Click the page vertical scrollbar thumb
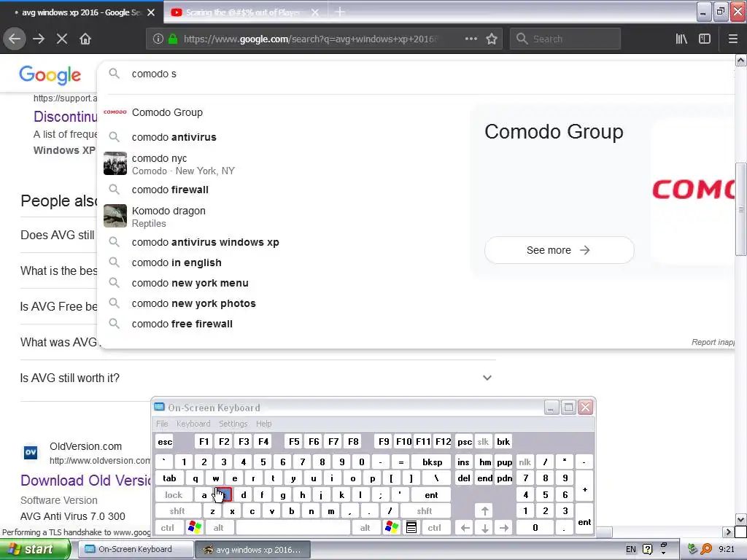This screenshot has width=747, height=560. (x=740, y=209)
